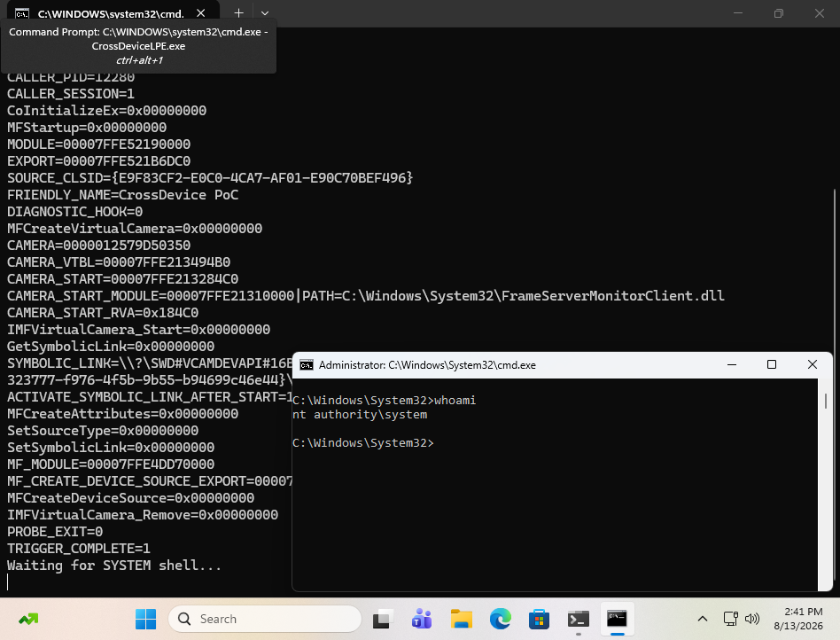Click the MF_MODULE=00007FFE4DD70000 line
Viewport: 840px width, 640px height.
111,464
